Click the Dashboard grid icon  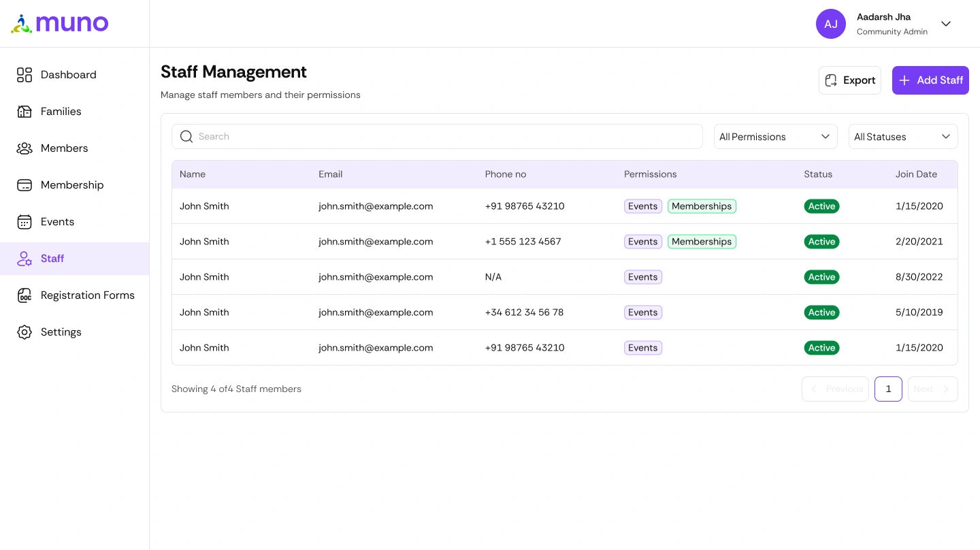coord(24,75)
